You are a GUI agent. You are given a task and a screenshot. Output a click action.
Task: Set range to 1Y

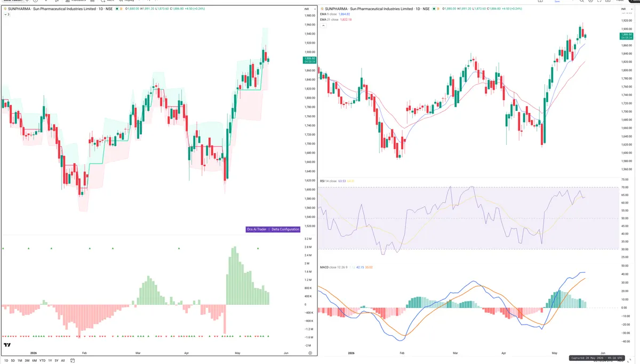(50, 361)
